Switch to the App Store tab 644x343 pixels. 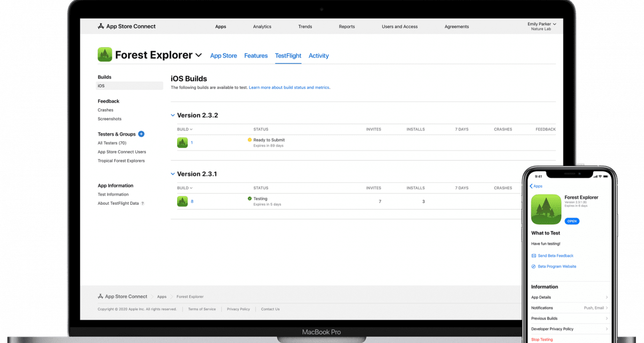tap(223, 56)
